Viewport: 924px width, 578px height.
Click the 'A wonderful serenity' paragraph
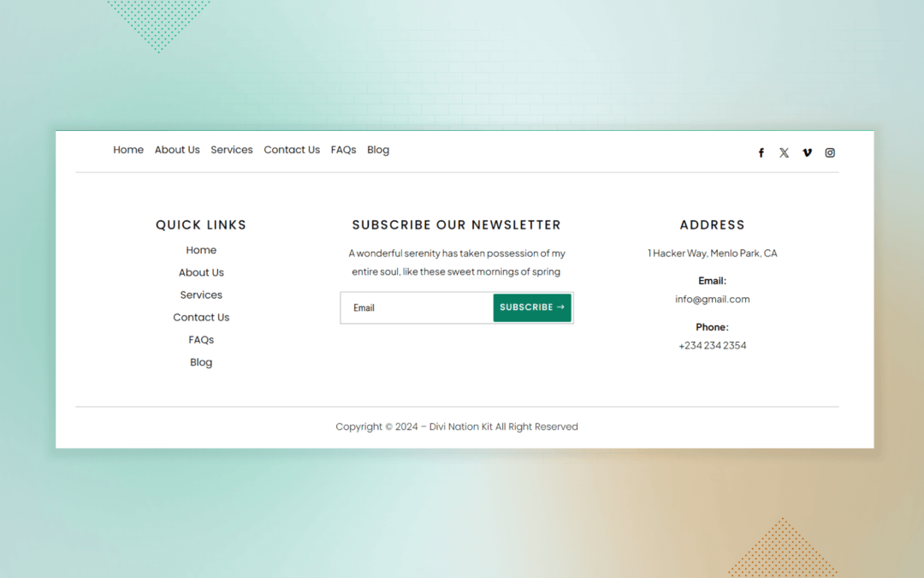(x=457, y=263)
